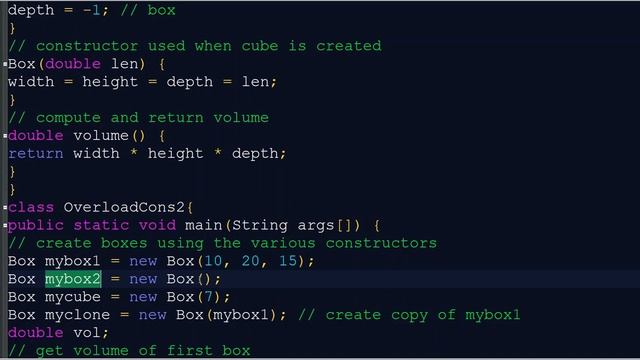
Task: Click the highlighted mybox2 variable
Action: point(73,279)
